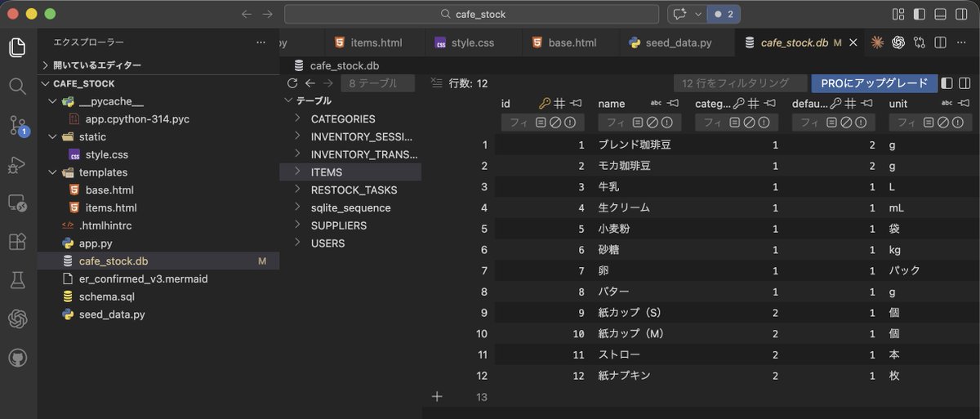Select the USERS table
980x419 pixels.
pyautogui.click(x=350, y=243)
